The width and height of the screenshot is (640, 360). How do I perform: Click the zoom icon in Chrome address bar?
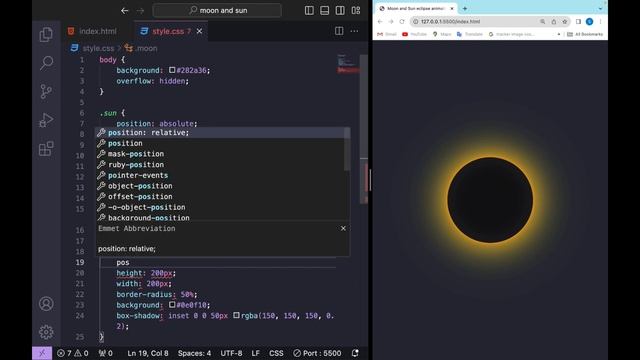(x=542, y=22)
